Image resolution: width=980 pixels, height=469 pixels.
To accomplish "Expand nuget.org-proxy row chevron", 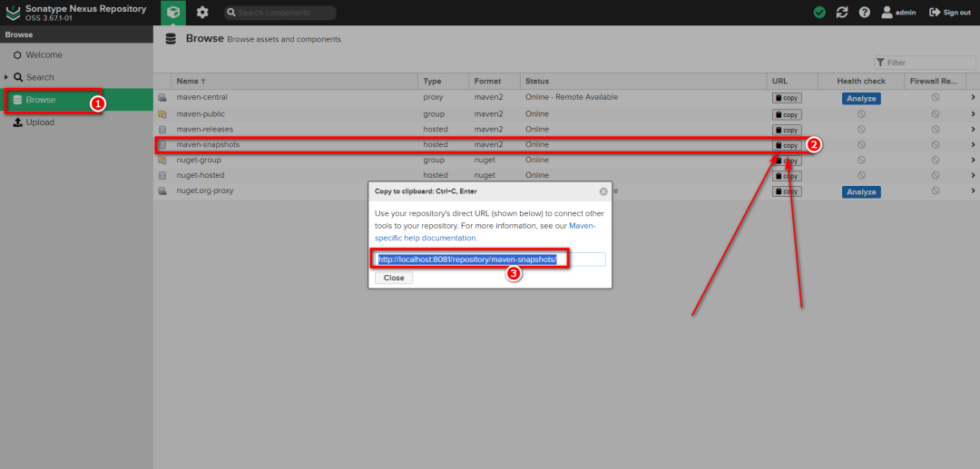I will coord(973,191).
